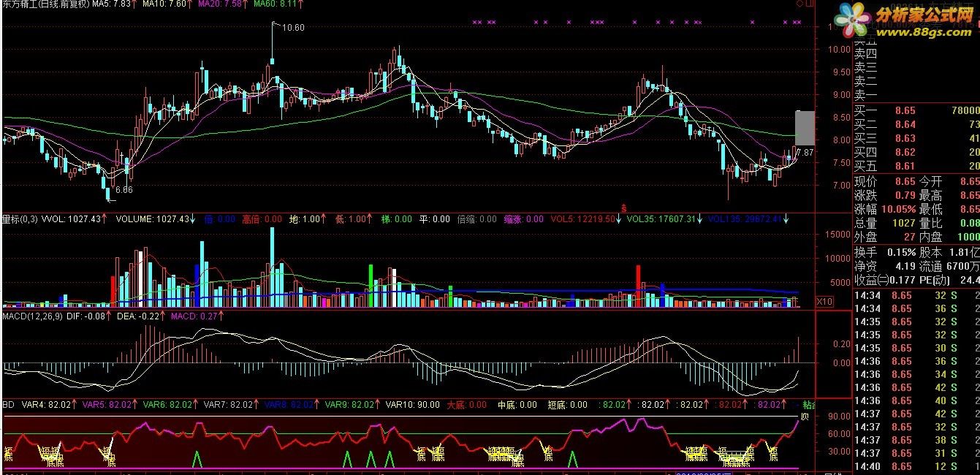Click the 涨幅 10.05% percentage value
The image size is (980, 475).
click(x=898, y=209)
